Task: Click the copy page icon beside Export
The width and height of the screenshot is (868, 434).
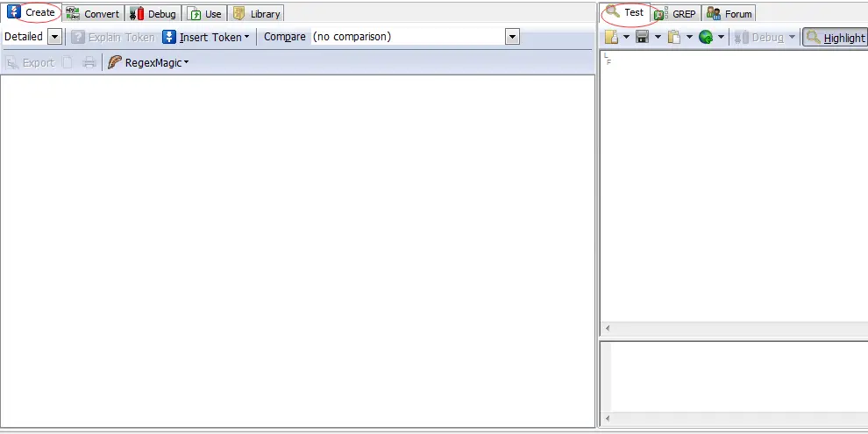Action: [67, 62]
